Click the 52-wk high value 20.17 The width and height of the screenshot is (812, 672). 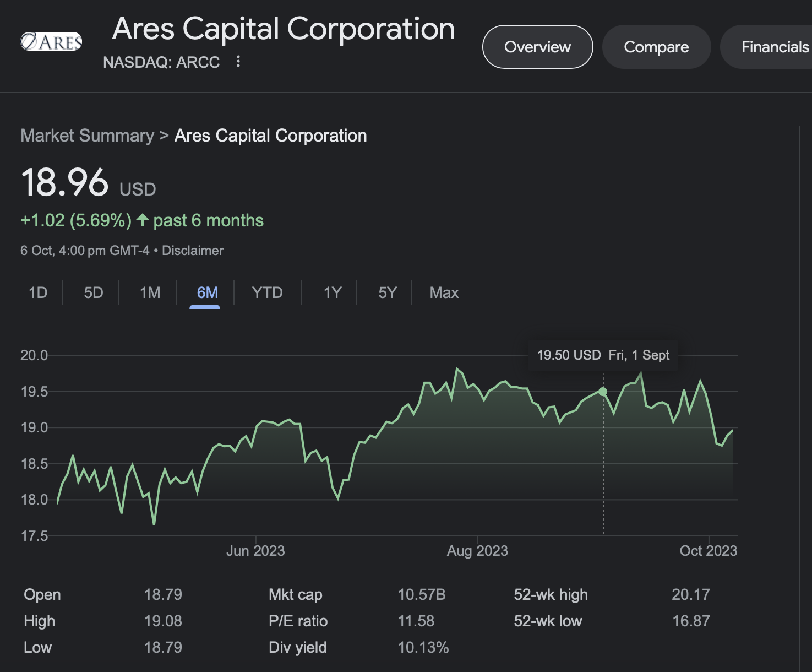691,595
